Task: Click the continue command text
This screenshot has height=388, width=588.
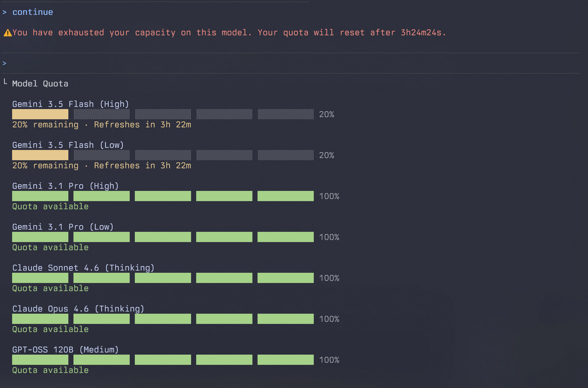Action: 33,12
